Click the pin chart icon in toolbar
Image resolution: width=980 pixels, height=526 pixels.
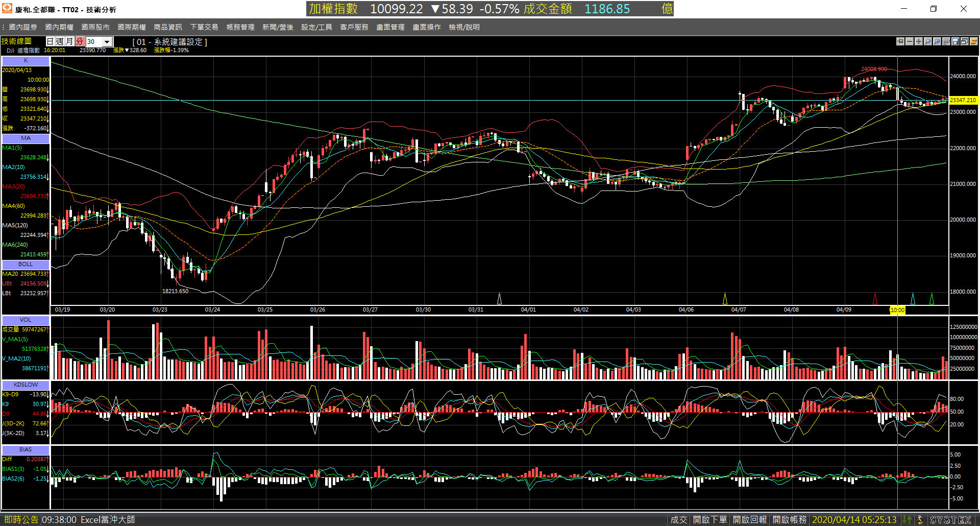[900, 41]
